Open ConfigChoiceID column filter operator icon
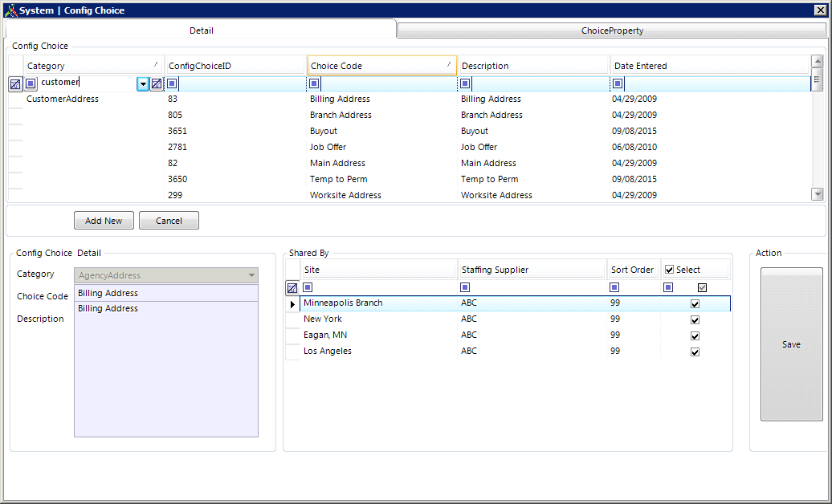 point(172,83)
